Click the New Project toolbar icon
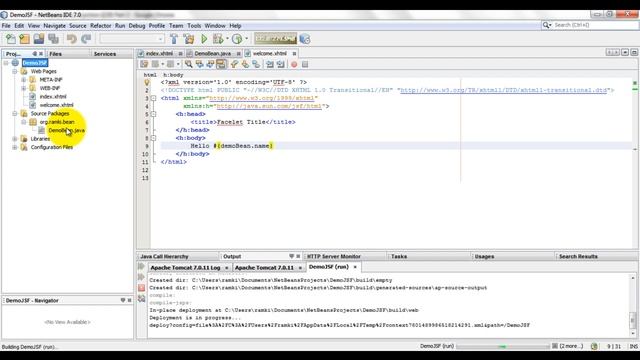This screenshot has width=640, height=360. click(x=24, y=39)
